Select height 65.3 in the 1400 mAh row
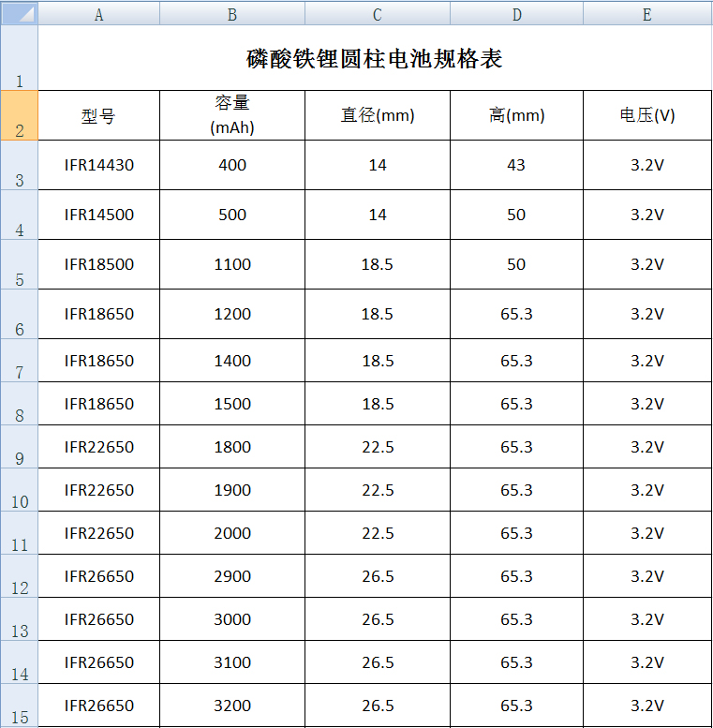 coord(516,361)
